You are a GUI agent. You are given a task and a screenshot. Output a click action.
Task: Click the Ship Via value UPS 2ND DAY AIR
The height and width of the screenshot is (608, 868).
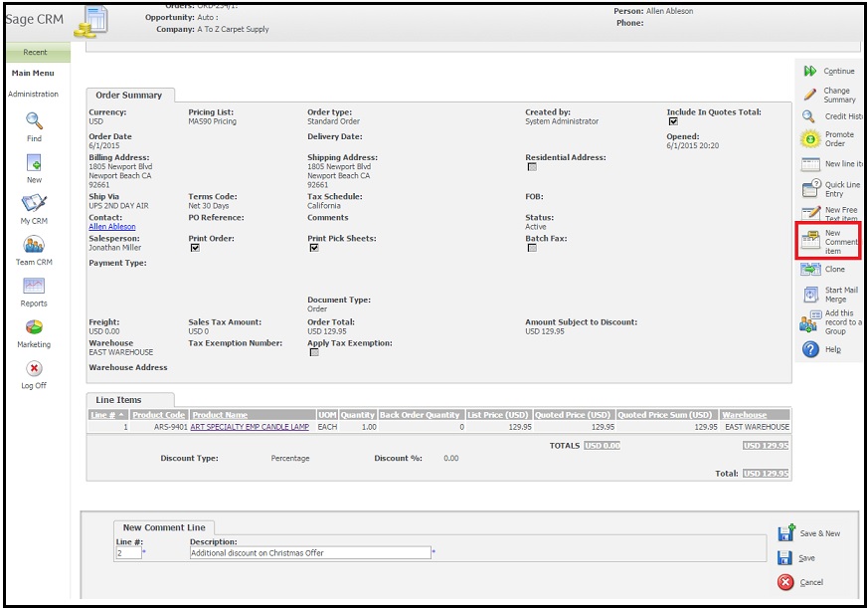click(118, 206)
